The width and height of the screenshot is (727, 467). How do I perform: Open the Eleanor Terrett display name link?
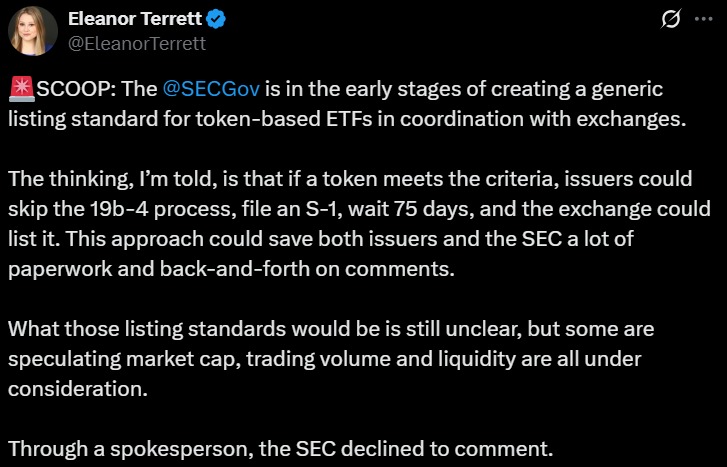point(135,19)
